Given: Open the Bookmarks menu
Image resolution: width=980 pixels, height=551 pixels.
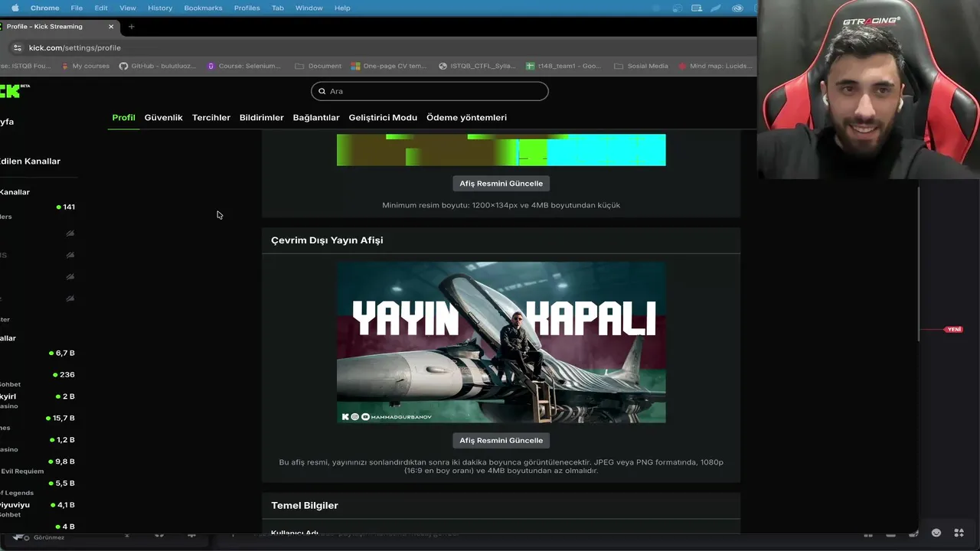Looking at the screenshot, I should (203, 8).
